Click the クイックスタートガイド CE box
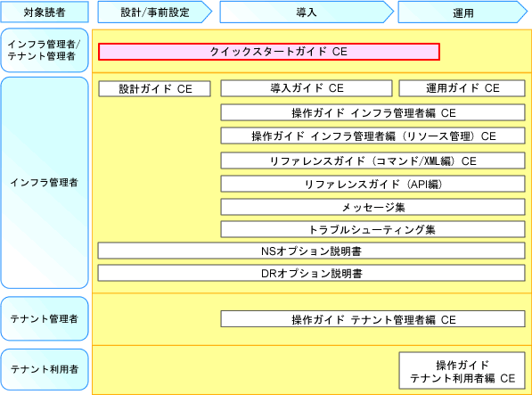Image resolution: width=532 pixels, height=395 pixels. coord(269,52)
